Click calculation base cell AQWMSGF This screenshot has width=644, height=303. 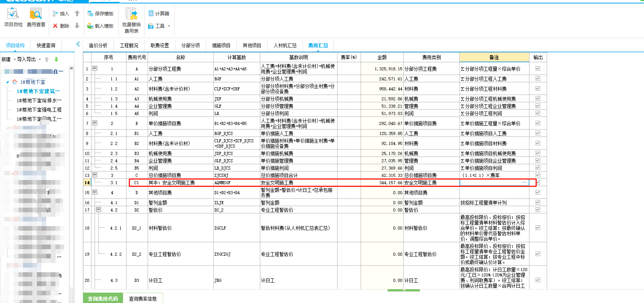click(x=236, y=183)
